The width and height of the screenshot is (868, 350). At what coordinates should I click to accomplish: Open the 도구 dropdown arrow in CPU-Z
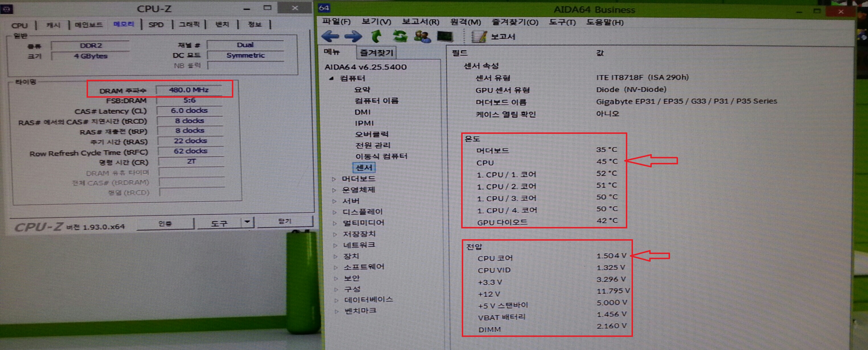[x=248, y=222]
